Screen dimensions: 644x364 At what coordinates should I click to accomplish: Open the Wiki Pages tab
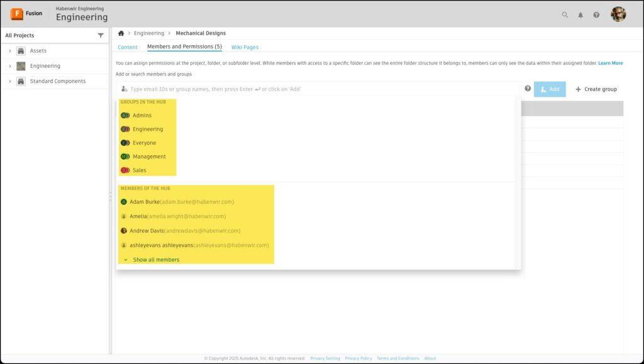click(245, 47)
